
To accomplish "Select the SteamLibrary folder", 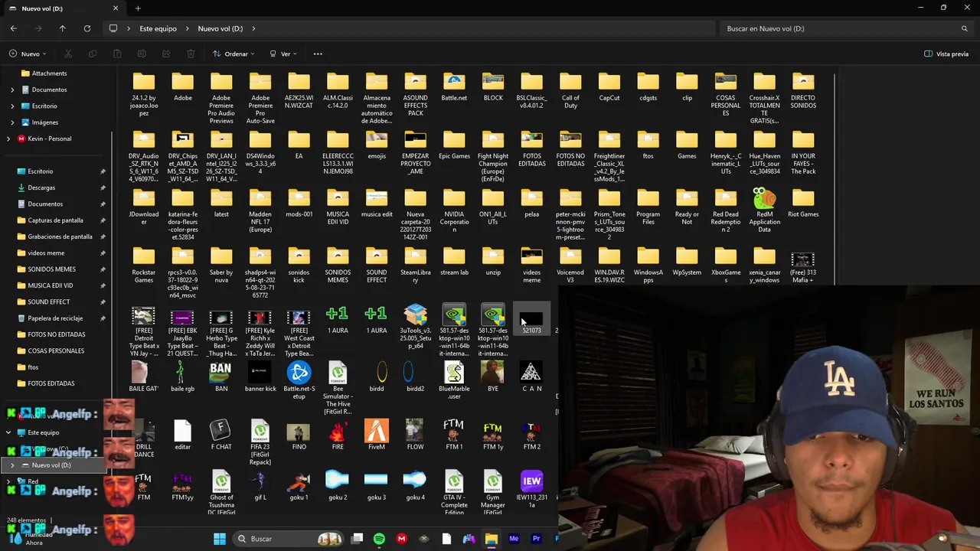I will point(415,266).
